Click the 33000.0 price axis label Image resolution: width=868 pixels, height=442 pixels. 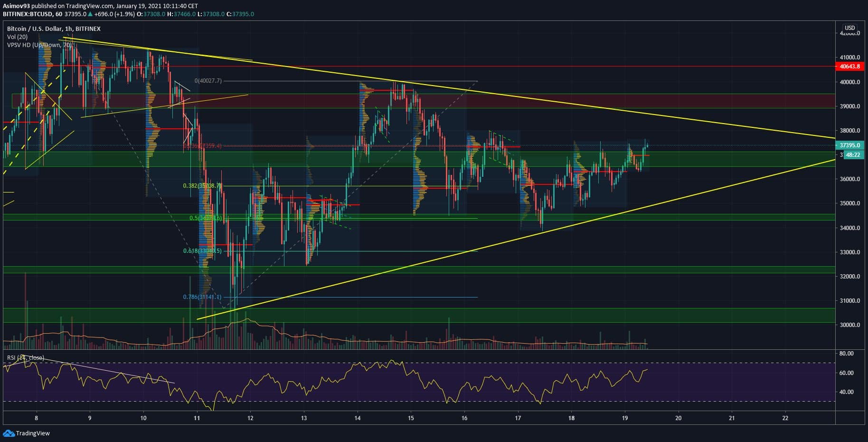click(x=850, y=252)
